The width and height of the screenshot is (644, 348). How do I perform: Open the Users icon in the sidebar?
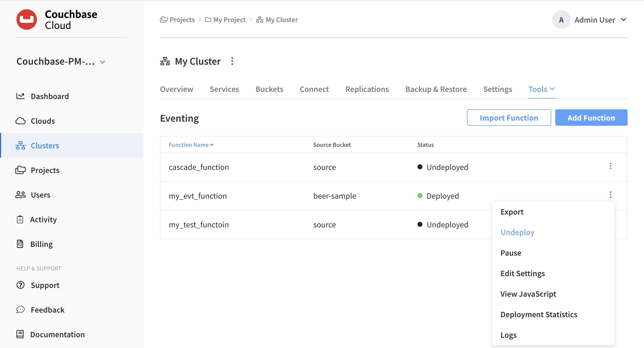click(21, 195)
